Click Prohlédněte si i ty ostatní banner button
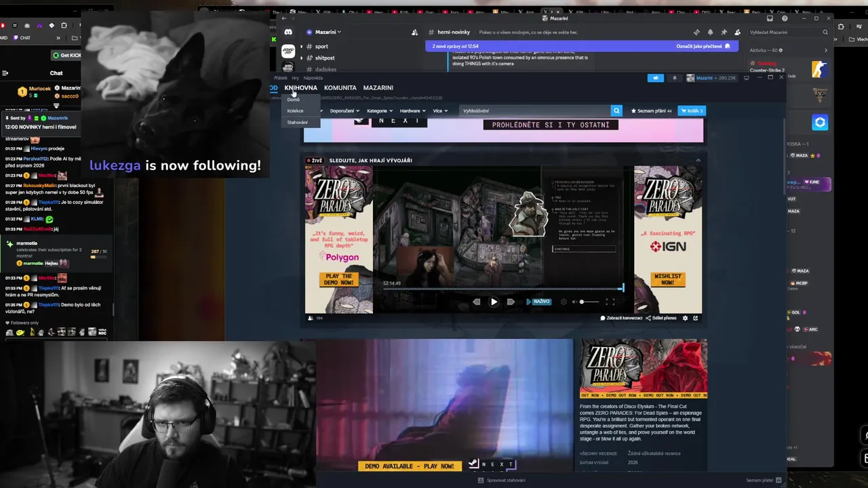This screenshot has width=868, height=488. click(x=551, y=125)
